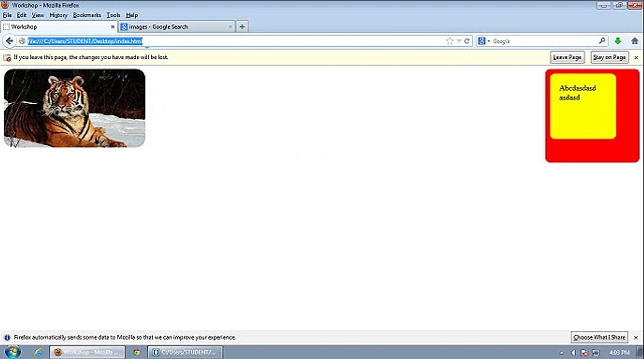Click the Choose What I Share button
The height and width of the screenshot is (359, 644).
599,338
